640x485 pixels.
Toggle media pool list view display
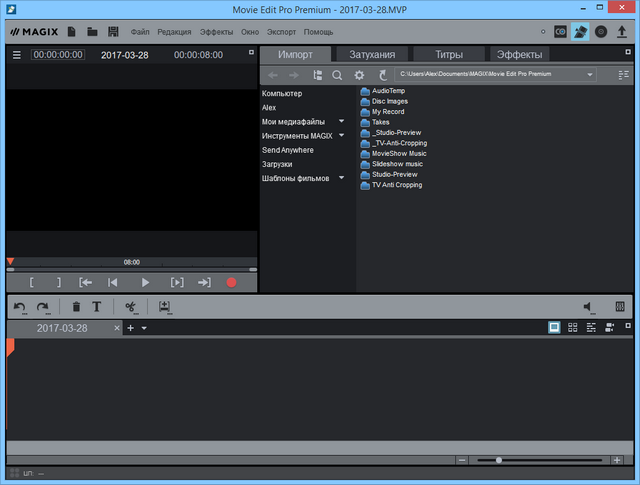point(624,75)
